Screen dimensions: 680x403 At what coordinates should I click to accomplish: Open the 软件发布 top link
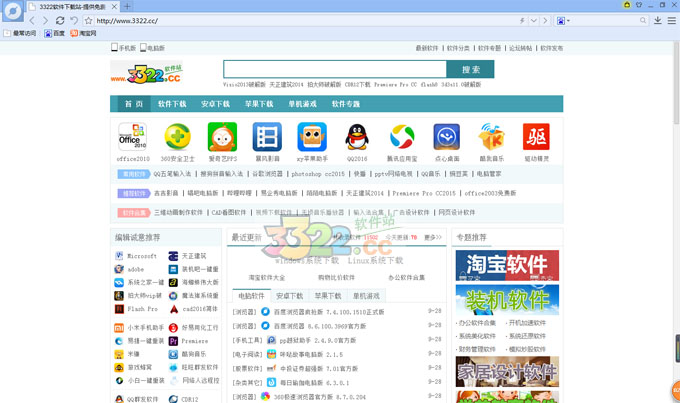coord(551,48)
